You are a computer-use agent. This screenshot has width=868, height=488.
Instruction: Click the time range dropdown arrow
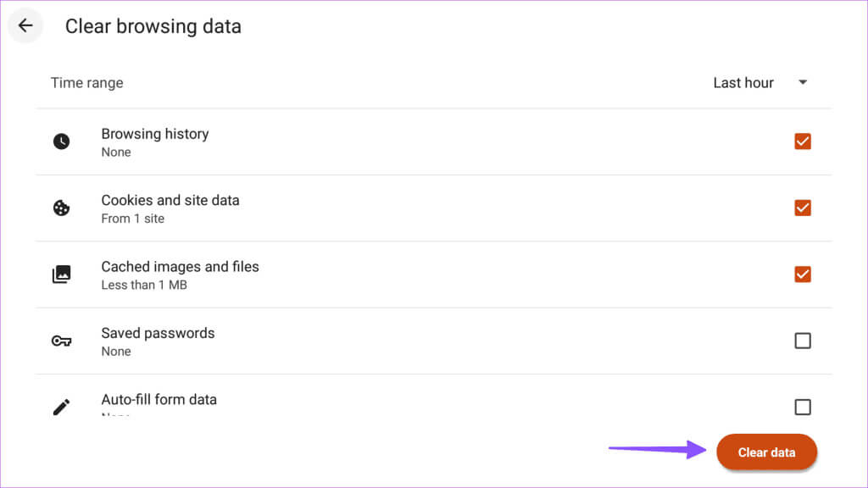(x=803, y=82)
